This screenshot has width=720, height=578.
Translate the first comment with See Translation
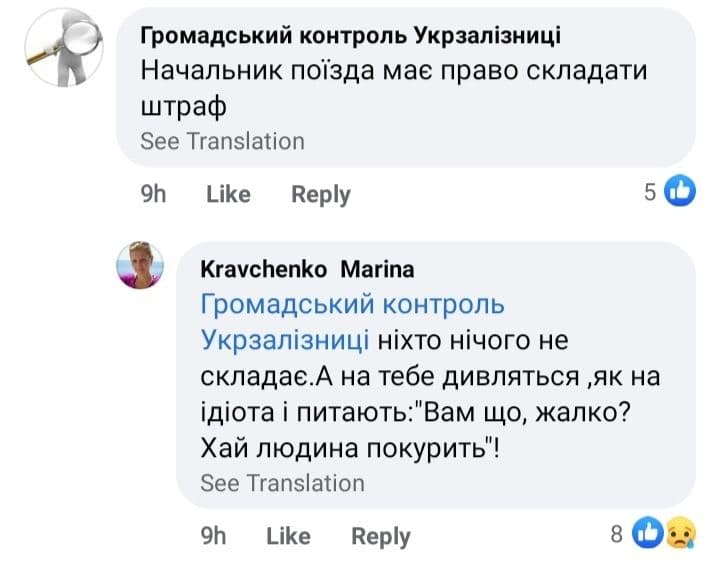[x=222, y=141]
